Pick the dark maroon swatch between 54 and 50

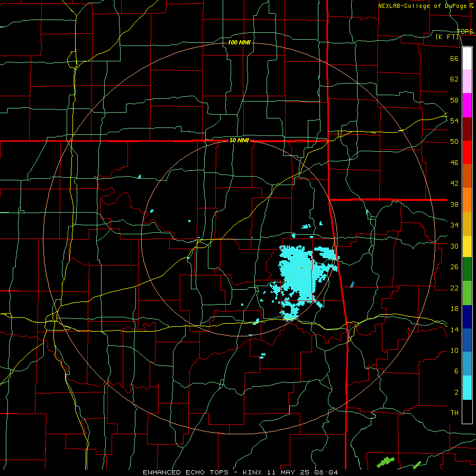[x=467, y=129]
